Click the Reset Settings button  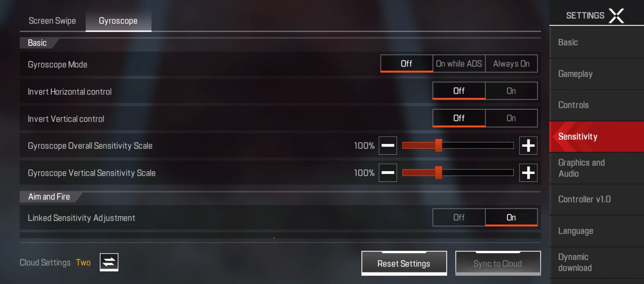403,263
